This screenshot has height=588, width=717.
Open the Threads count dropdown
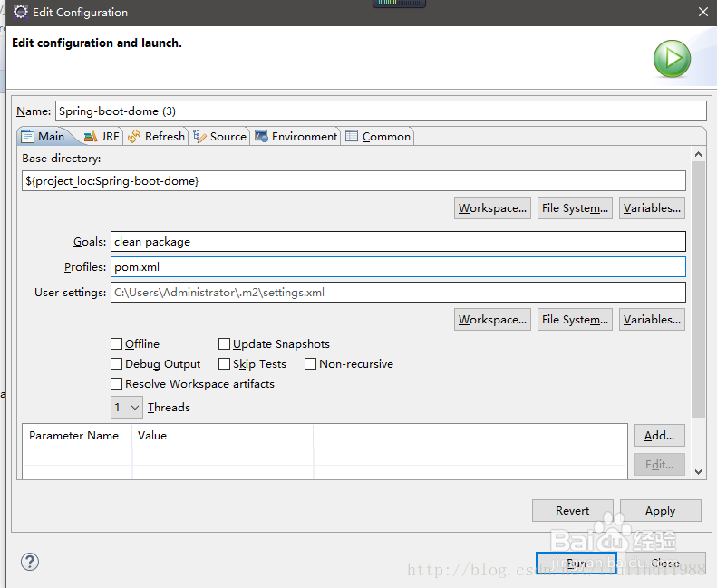pos(127,407)
